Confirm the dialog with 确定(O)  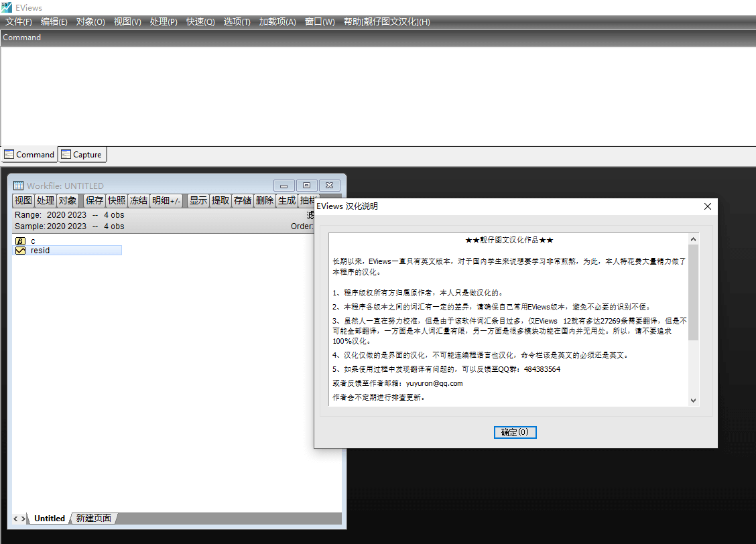click(x=515, y=432)
